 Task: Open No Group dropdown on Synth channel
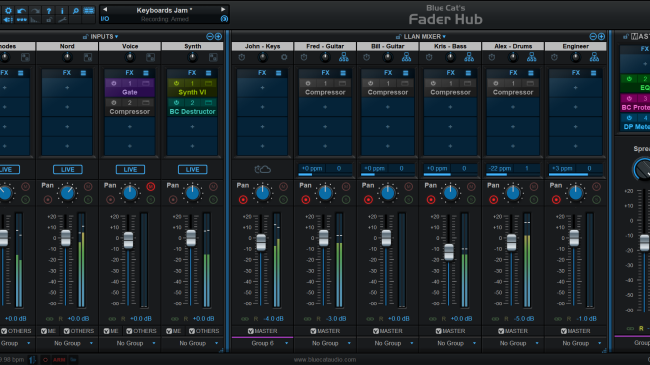pyautogui.click(x=193, y=343)
